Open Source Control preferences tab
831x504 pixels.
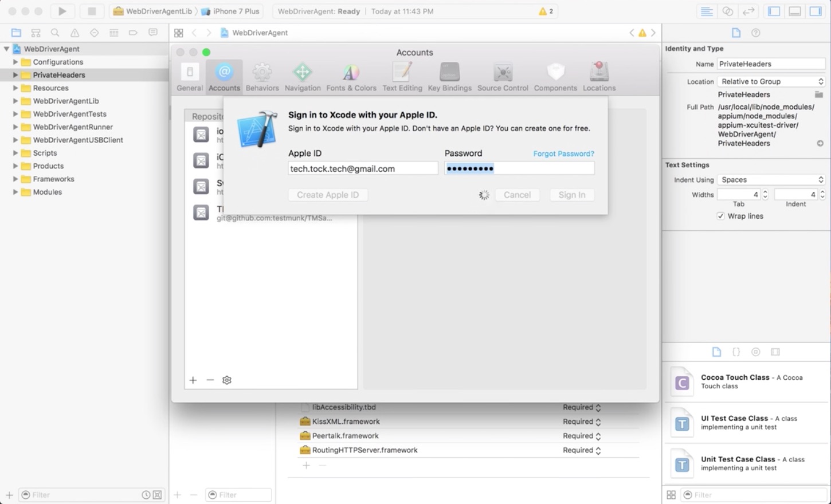click(503, 77)
